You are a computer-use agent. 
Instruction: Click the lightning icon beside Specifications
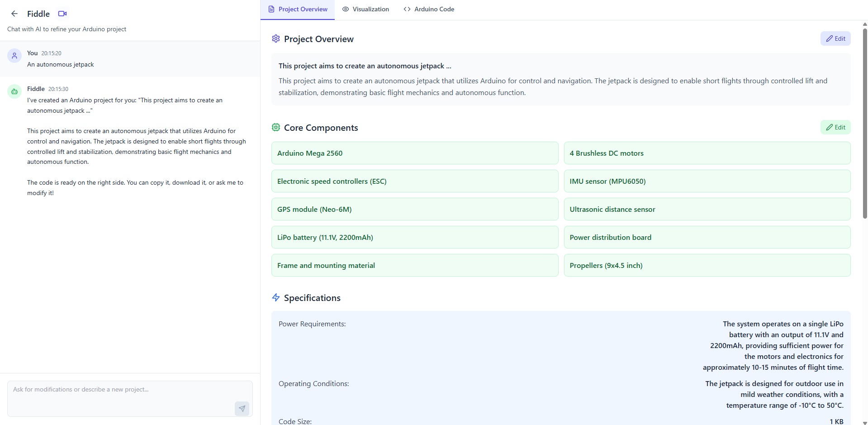pyautogui.click(x=276, y=297)
